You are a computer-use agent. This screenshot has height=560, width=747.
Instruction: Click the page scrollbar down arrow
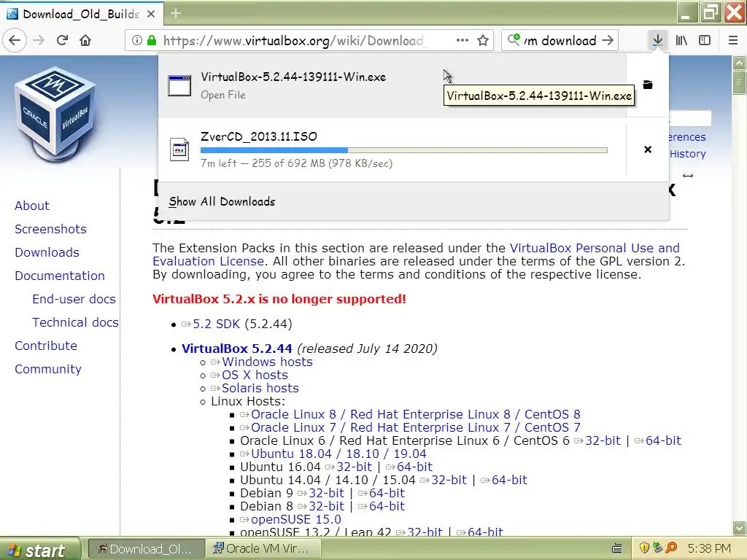point(740,528)
